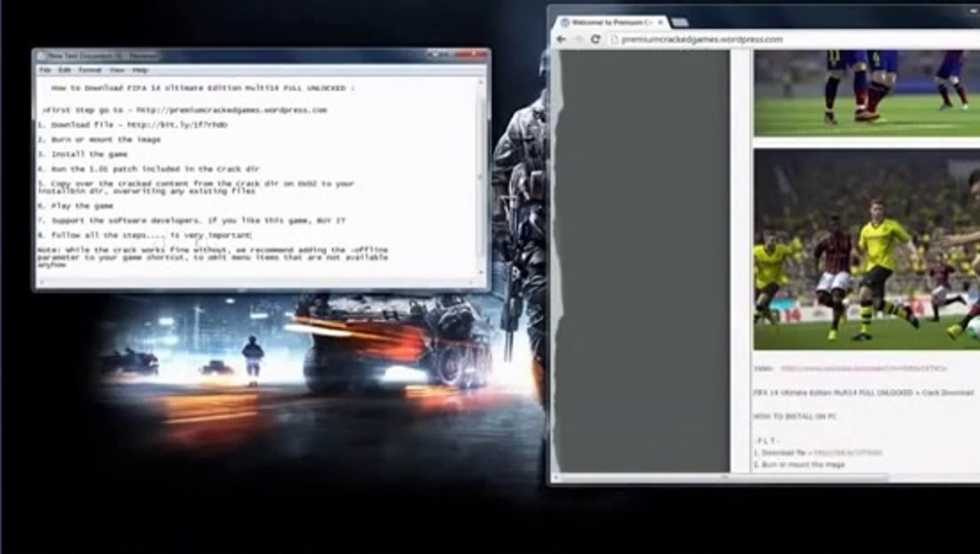Click the top FIFA screenshot on the webpage

[867, 92]
